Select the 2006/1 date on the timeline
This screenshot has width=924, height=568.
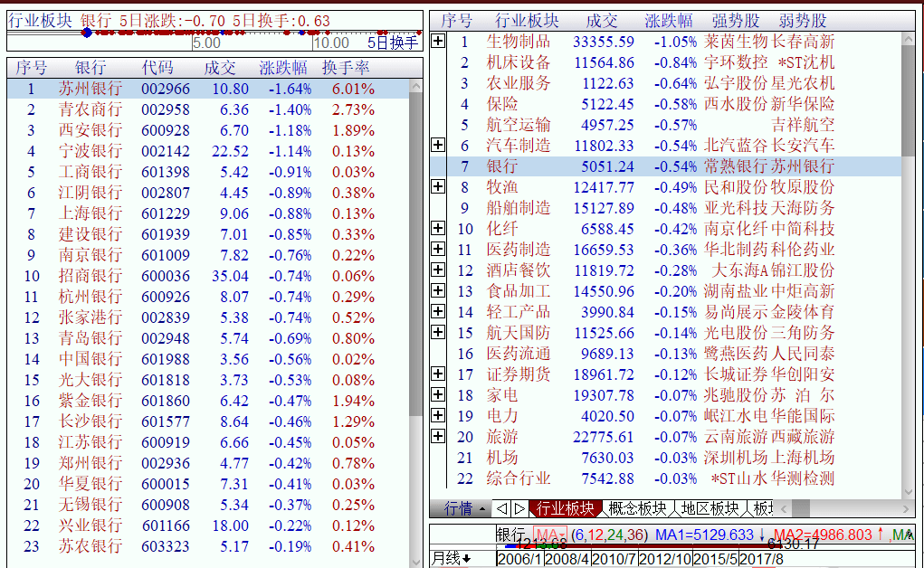[520, 559]
